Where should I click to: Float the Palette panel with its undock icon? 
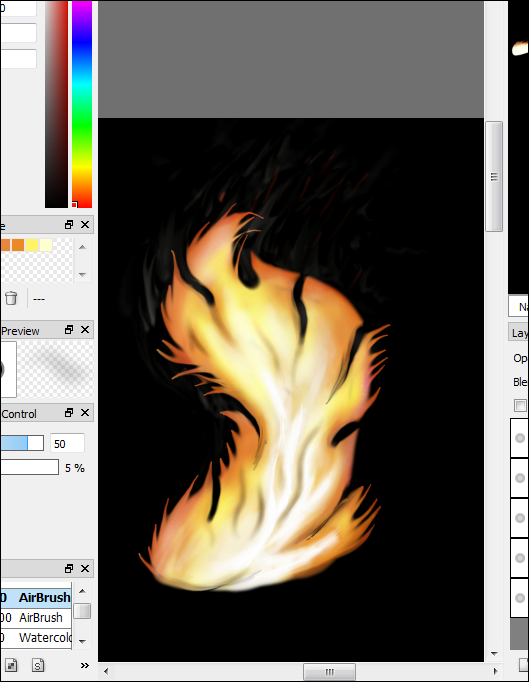click(x=69, y=225)
